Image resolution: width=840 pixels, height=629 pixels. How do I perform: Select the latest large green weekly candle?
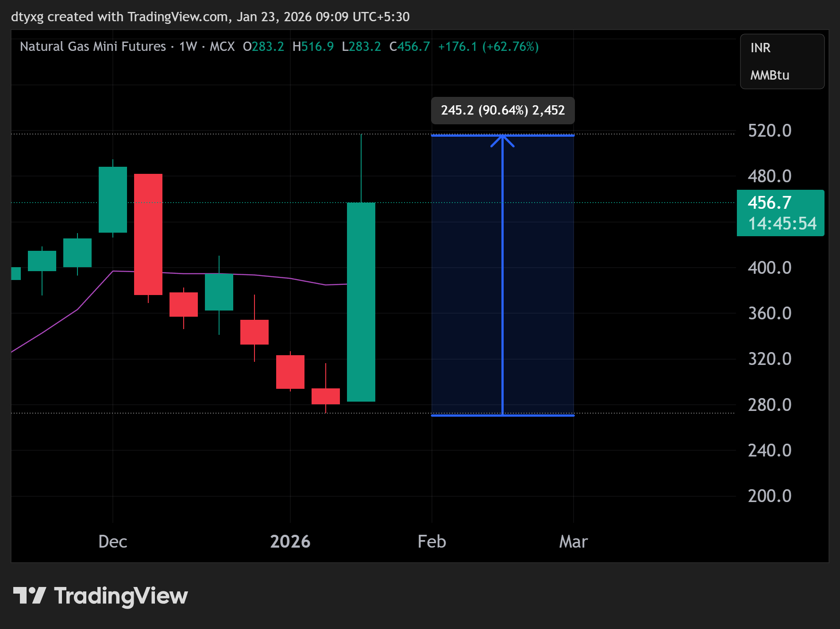click(x=361, y=302)
